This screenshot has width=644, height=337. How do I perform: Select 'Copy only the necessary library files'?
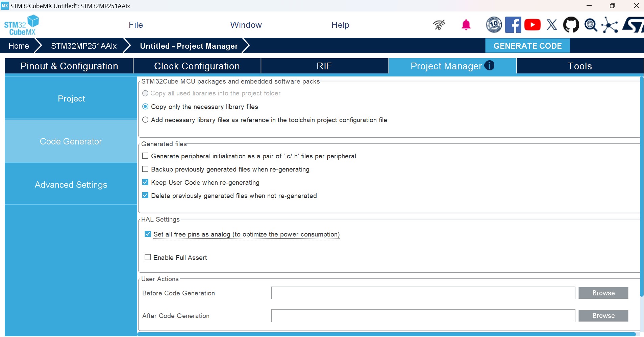145,107
